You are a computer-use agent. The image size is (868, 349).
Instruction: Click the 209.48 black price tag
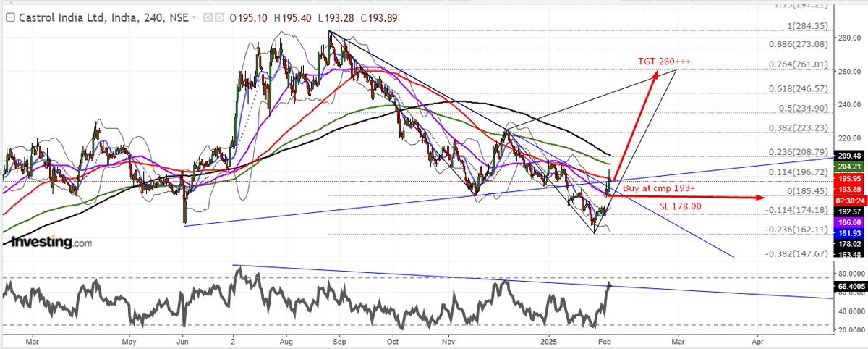[x=850, y=155]
